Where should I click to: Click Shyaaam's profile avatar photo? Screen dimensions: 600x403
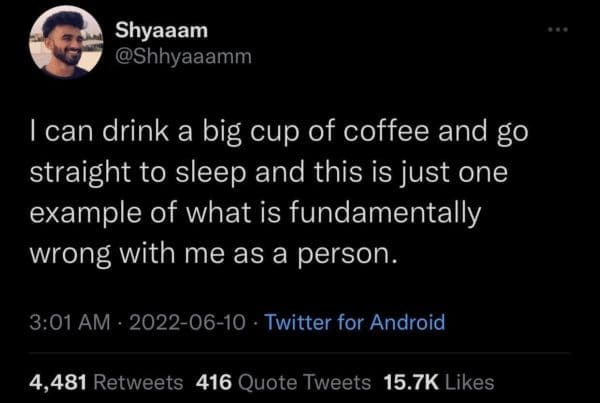tap(66, 43)
